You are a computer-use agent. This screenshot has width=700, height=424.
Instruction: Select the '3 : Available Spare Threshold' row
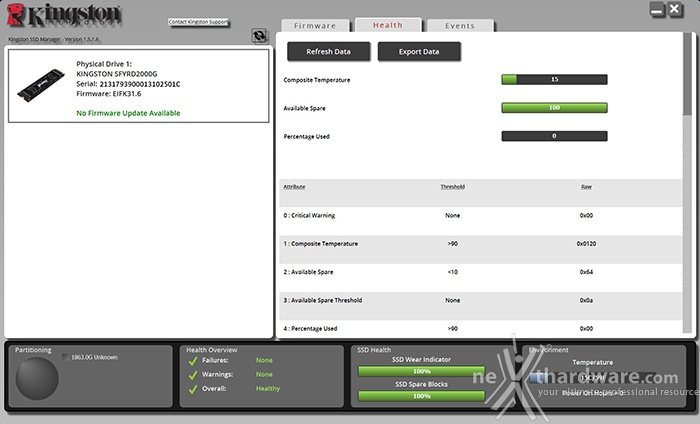tap(481, 306)
